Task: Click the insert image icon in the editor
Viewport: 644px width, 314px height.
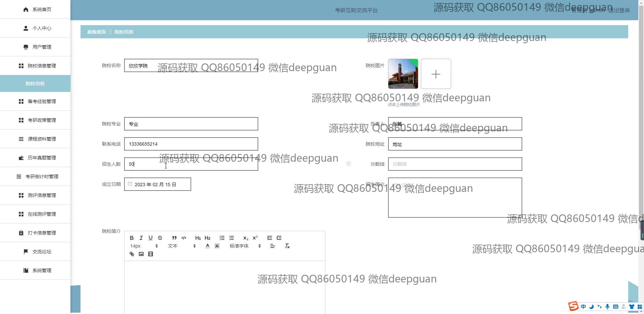Action: (x=141, y=254)
